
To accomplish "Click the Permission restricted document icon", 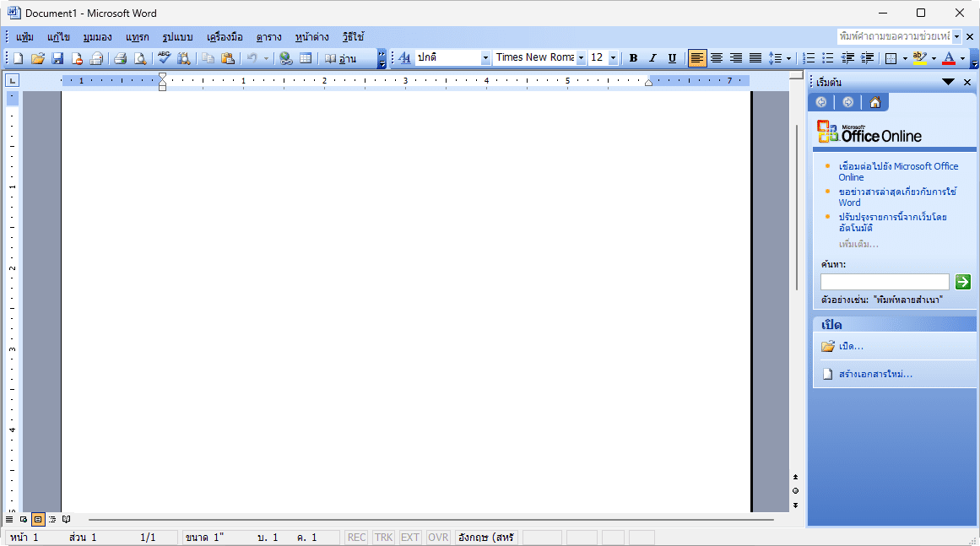I will click(77, 58).
